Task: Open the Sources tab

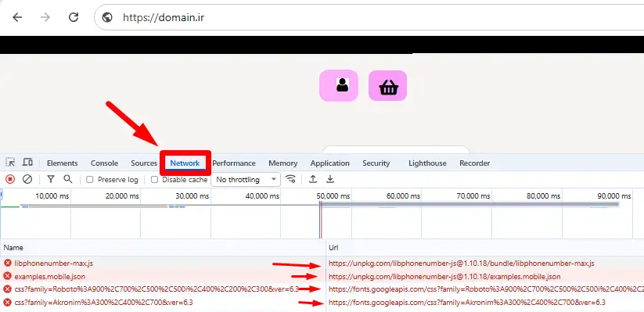Action: click(144, 163)
